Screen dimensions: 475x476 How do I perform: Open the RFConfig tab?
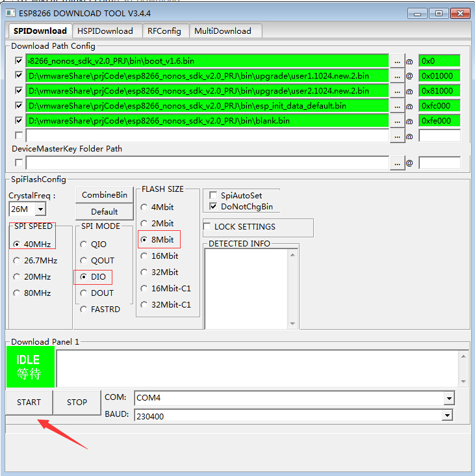(x=164, y=31)
